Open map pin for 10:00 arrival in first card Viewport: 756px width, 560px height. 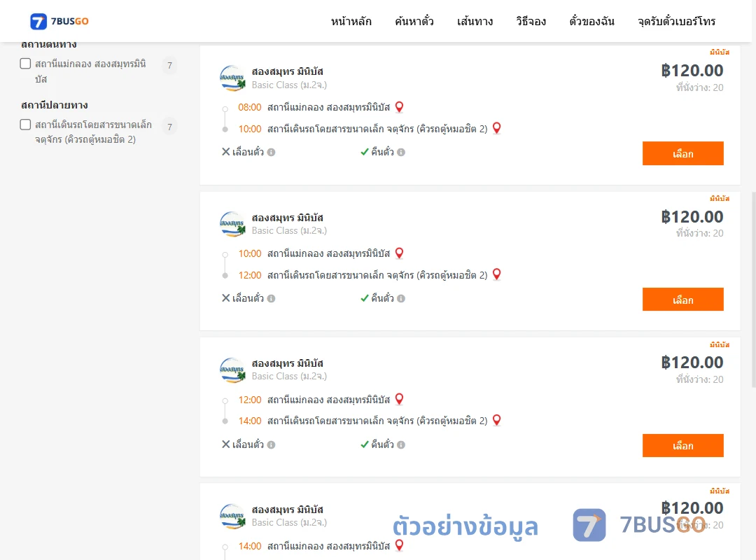(496, 128)
